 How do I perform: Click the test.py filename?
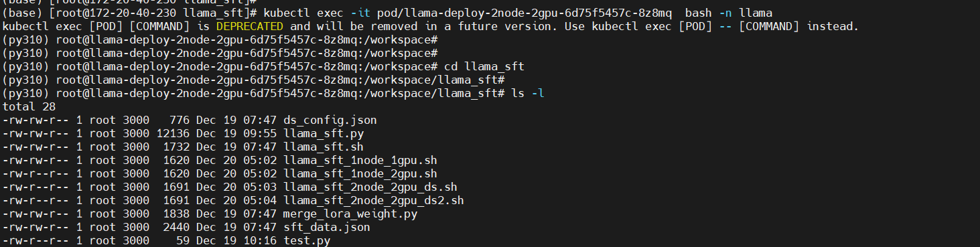pyautogui.click(x=307, y=240)
